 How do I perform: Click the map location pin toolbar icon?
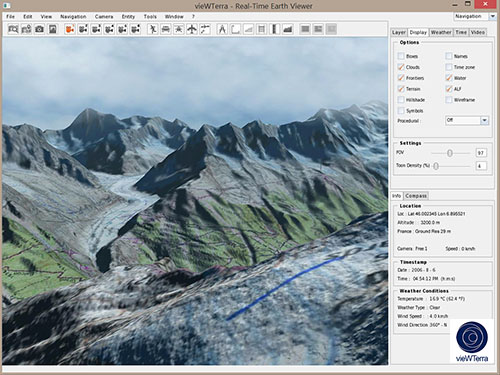(26, 29)
